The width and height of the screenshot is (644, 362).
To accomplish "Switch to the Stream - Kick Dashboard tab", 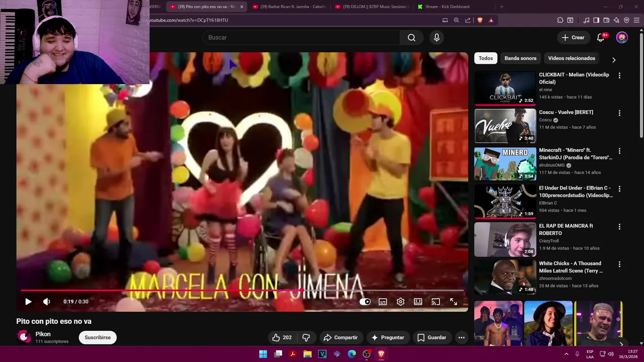I will [447, 7].
